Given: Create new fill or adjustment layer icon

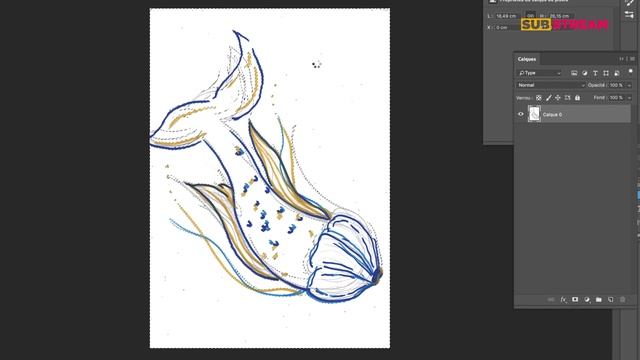Looking at the screenshot, I should coord(587,300).
